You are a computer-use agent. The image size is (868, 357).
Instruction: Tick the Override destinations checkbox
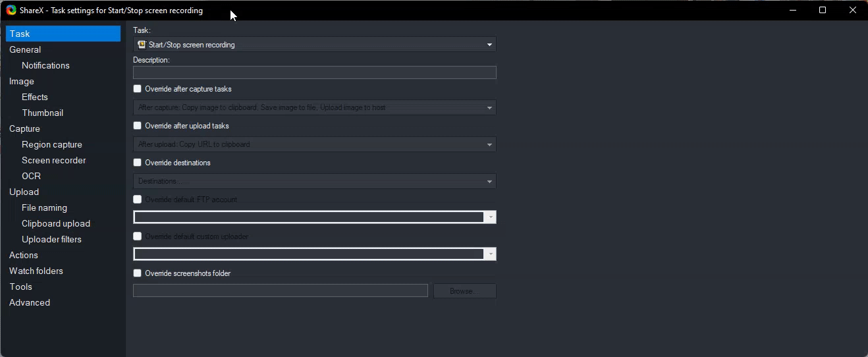(138, 163)
